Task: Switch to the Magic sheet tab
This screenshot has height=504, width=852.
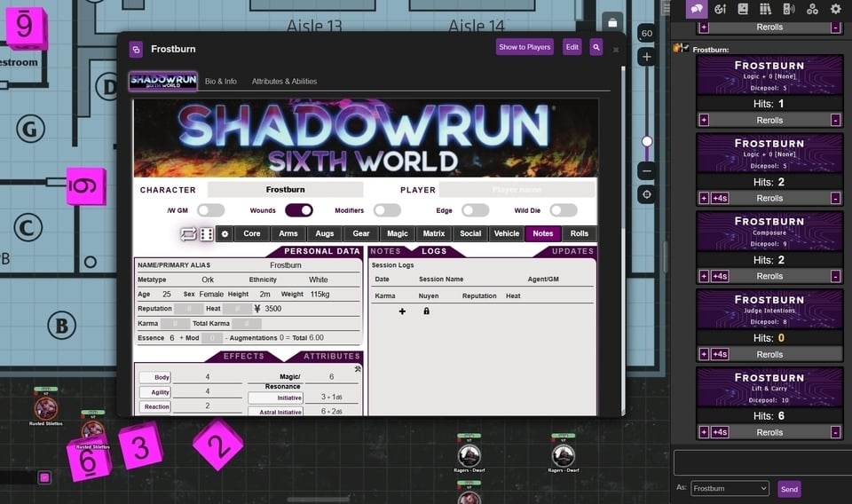Action: (398, 233)
